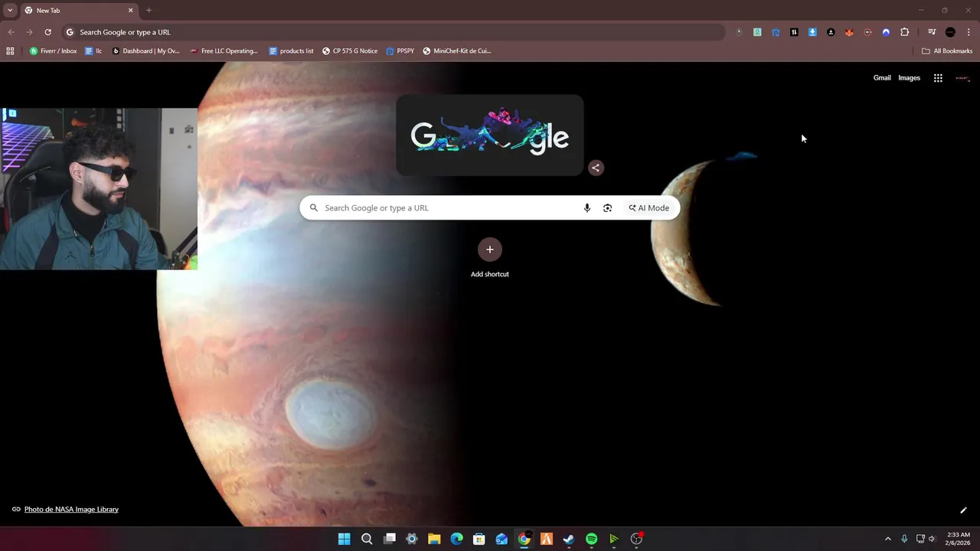Open the PPSPY bookmark
The height and width of the screenshot is (551, 980).
(400, 51)
